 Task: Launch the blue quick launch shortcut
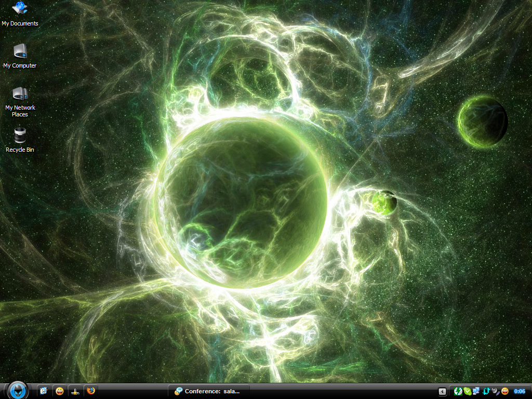44,391
